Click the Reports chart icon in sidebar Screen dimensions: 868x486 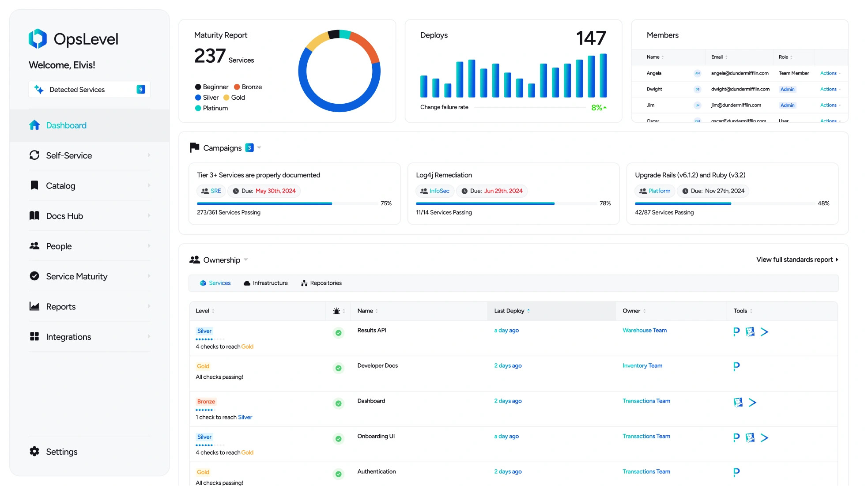point(34,306)
